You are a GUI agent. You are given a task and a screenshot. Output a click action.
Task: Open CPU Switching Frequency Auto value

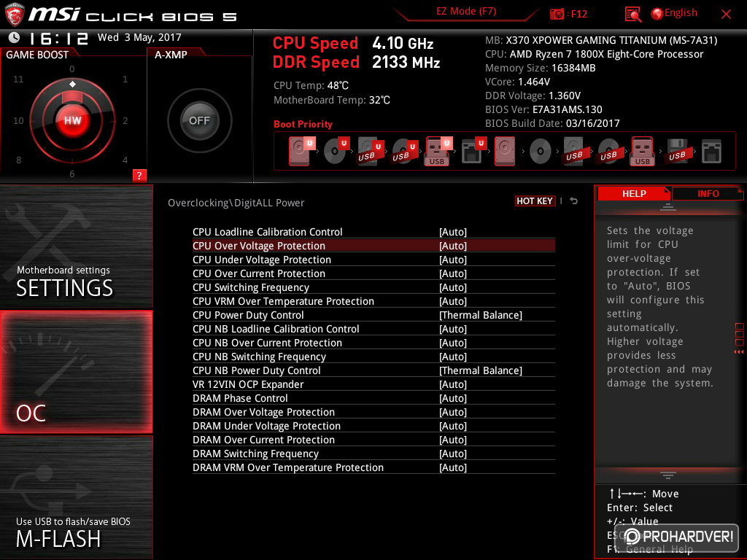[452, 287]
